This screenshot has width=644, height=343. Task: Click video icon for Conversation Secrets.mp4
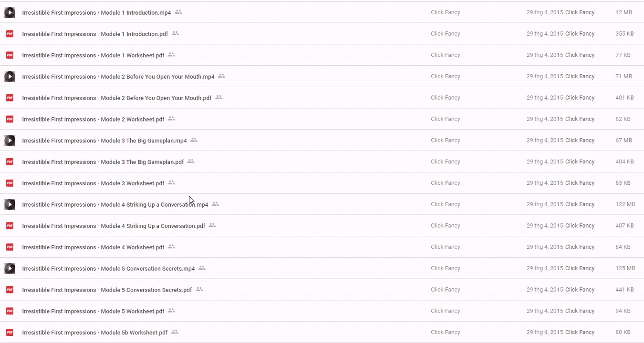coord(10,269)
